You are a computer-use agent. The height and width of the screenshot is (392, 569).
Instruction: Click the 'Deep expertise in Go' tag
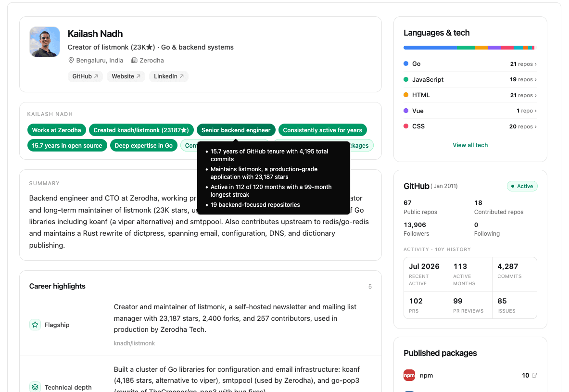[144, 146]
